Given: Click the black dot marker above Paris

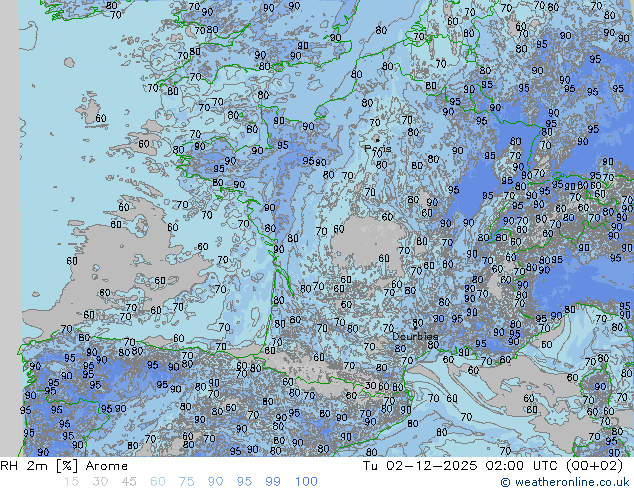Looking at the screenshot, I should (377, 140).
